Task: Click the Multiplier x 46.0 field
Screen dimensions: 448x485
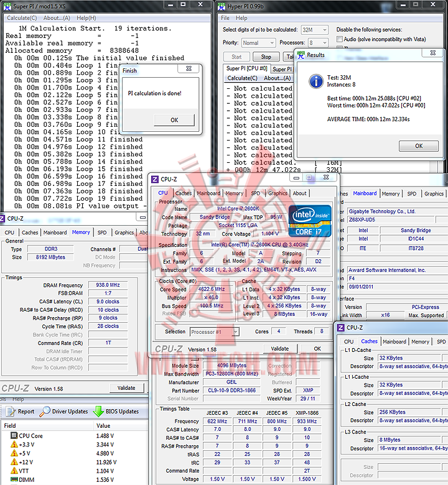Action: pos(212,298)
